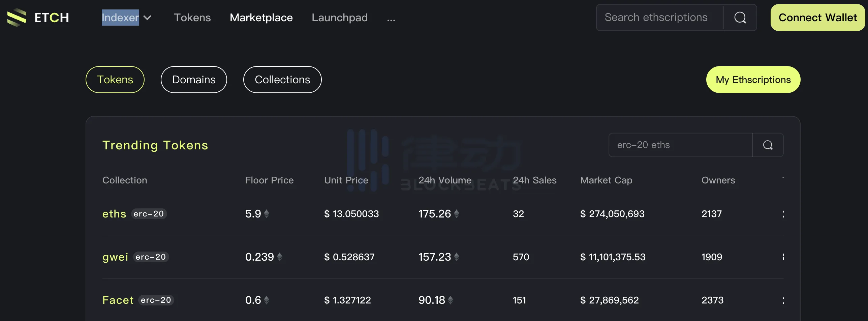Go to the Launchpad menu item
Image resolution: width=868 pixels, height=321 pixels.
[339, 18]
